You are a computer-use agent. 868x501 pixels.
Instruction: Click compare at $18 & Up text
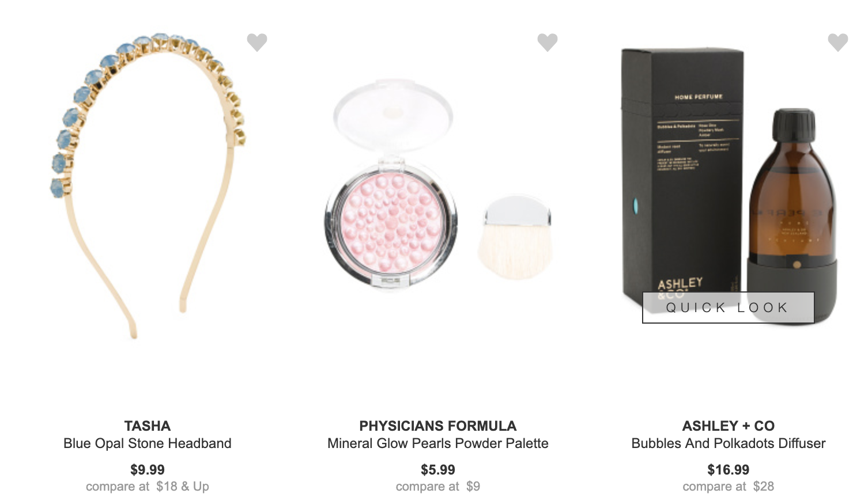[148, 487]
